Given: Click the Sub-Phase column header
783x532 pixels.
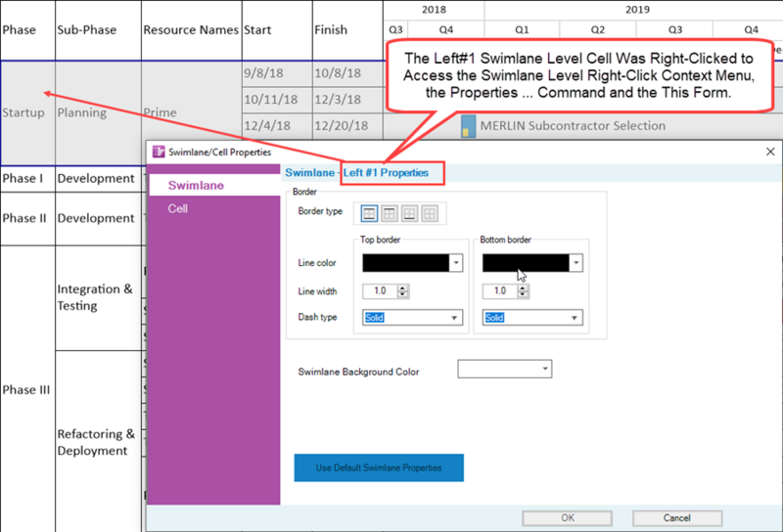Looking at the screenshot, I should point(99,30).
